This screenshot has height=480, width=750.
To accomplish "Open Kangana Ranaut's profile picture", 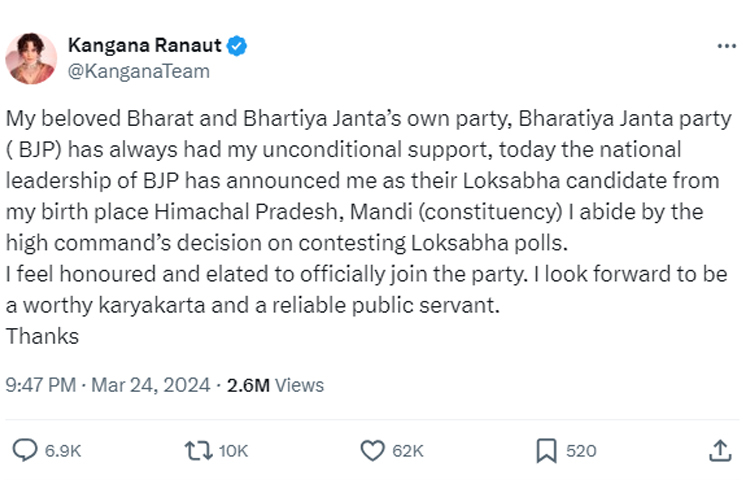I will point(31,58).
